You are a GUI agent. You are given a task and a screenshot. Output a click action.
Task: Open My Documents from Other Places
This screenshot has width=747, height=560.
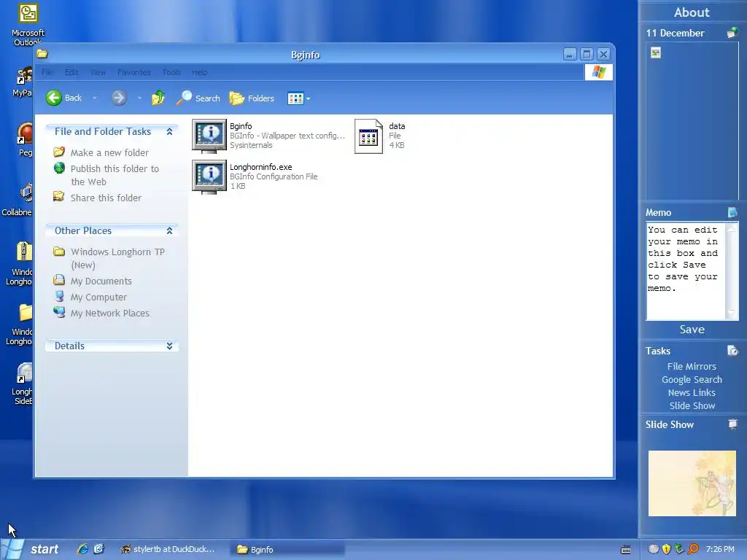point(101,281)
